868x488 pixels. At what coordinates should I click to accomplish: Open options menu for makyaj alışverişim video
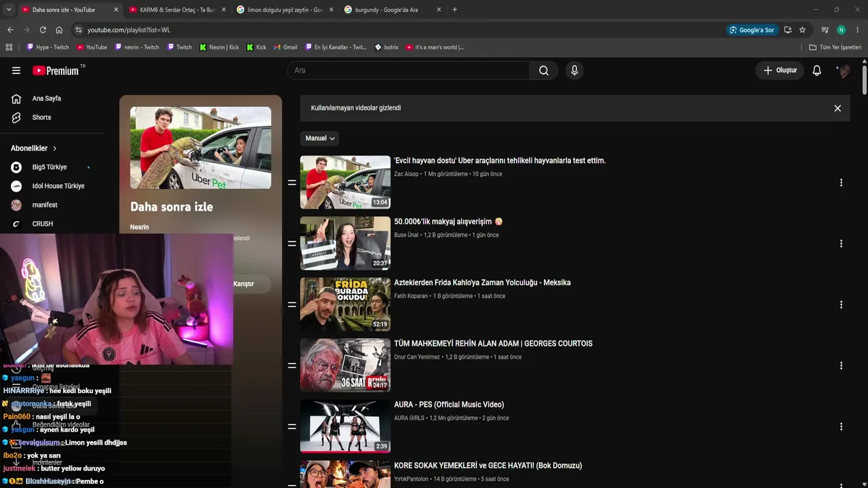point(841,243)
